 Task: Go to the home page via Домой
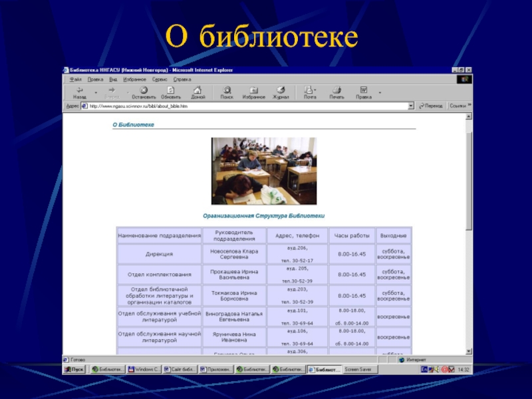198,92
